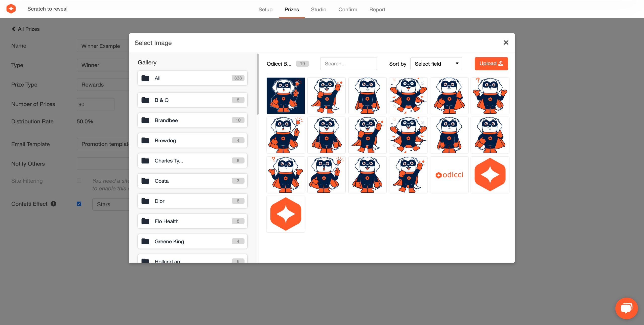This screenshot has width=644, height=325.
Task: Click the Brewdog folder icon
Action: 145,140
